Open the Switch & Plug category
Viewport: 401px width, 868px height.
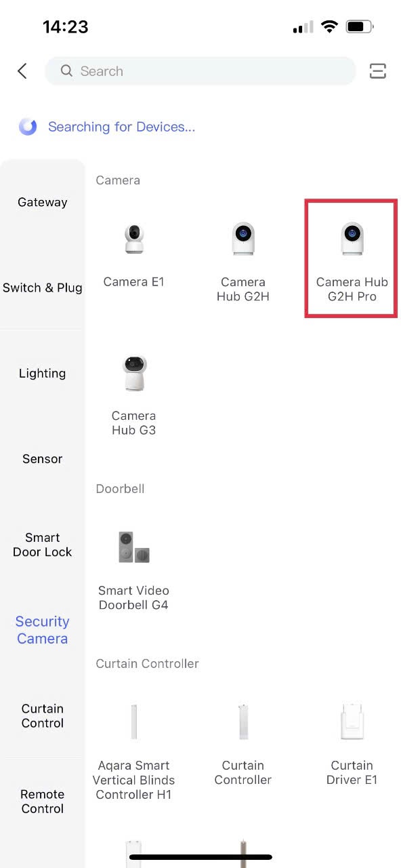click(42, 288)
